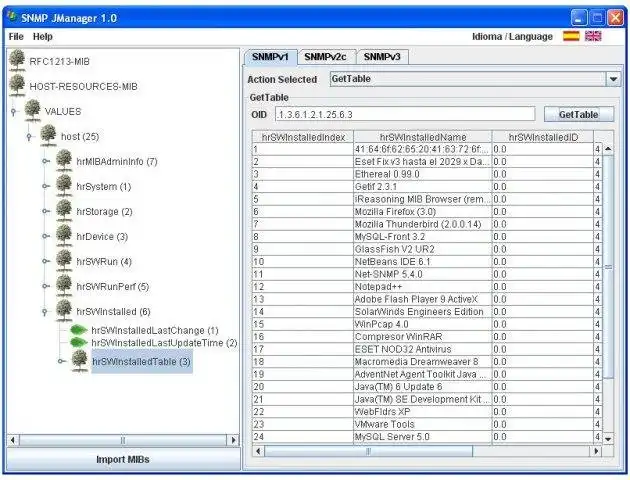
Task: Switch to the SNMPv1 tab
Action: tap(270, 57)
